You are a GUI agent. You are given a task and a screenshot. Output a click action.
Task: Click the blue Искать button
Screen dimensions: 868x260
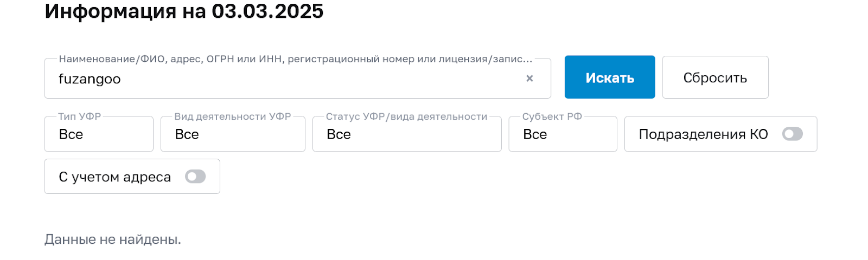click(x=609, y=77)
